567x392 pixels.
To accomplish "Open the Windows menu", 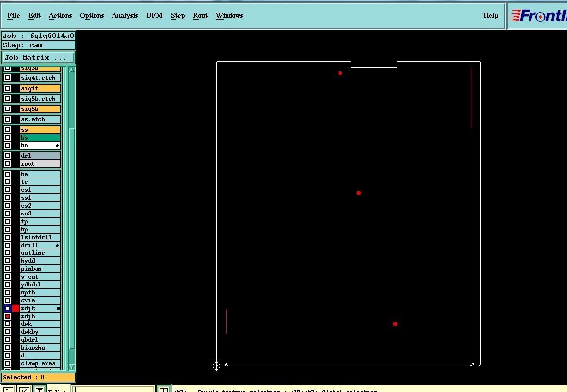I will pos(229,16).
